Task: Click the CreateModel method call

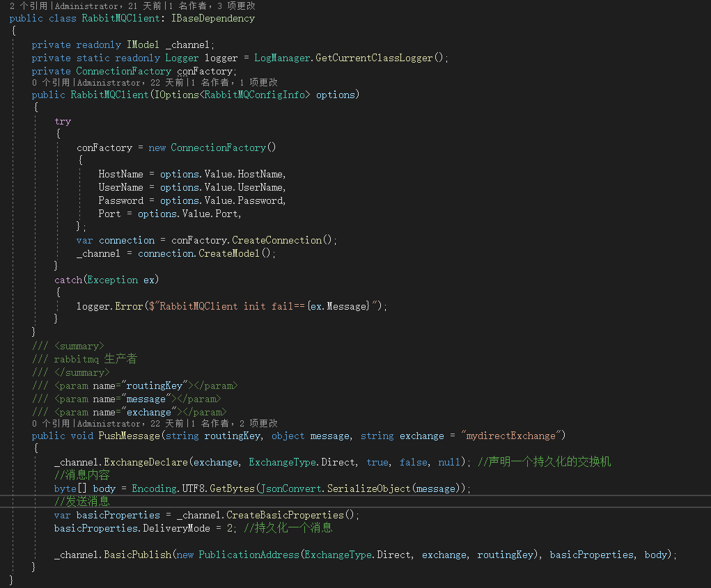Action: click(229, 253)
